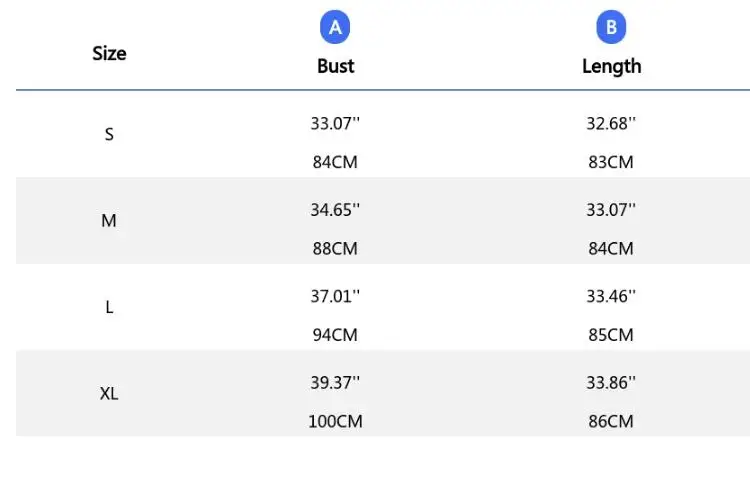The image size is (750, 491).
Task: Click the 33.07'' bust value for S
Action: [x=335, y=124]
